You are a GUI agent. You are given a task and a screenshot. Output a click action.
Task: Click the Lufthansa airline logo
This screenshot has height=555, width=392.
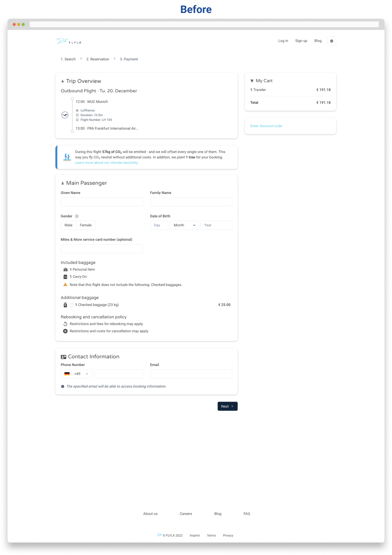[65, 115]
